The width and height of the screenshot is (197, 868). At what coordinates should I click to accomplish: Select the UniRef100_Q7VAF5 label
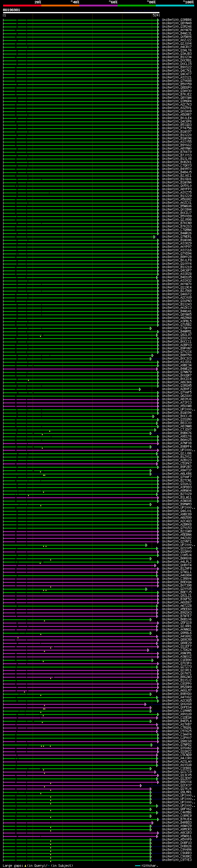pos(177,393)
